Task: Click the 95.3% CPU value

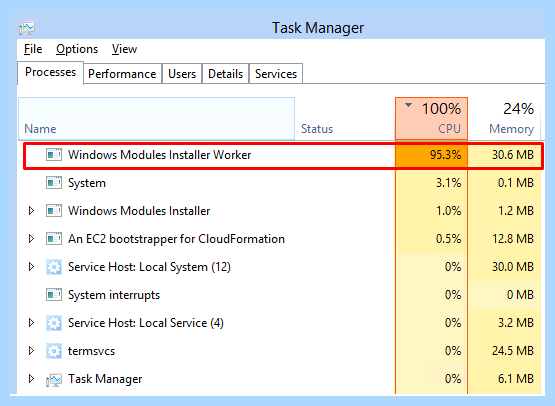Action: click(446, 155)
